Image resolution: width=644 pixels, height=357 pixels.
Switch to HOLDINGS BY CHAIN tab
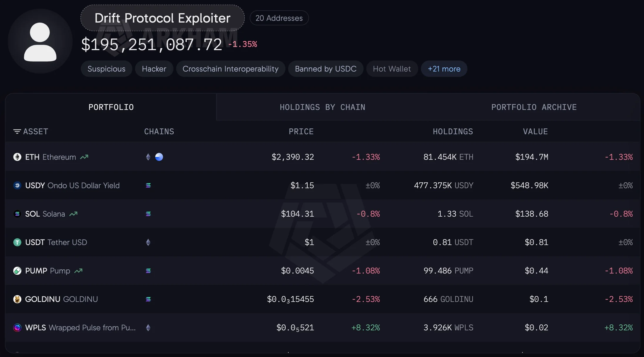(323, 107)
